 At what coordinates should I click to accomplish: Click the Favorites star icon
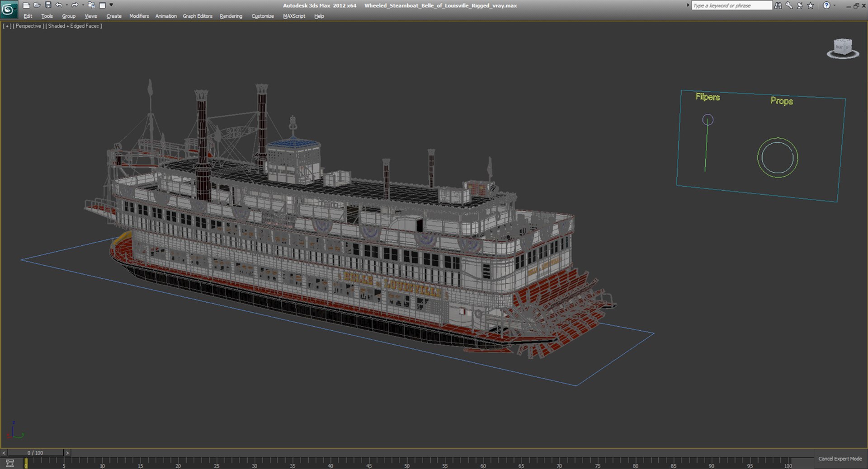point(811,5)
